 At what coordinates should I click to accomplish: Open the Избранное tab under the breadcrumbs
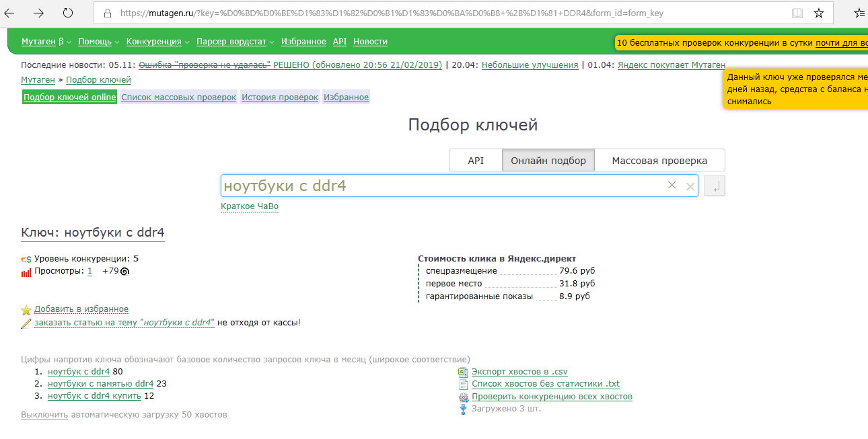pyautogui.click(x=346, y=97)
